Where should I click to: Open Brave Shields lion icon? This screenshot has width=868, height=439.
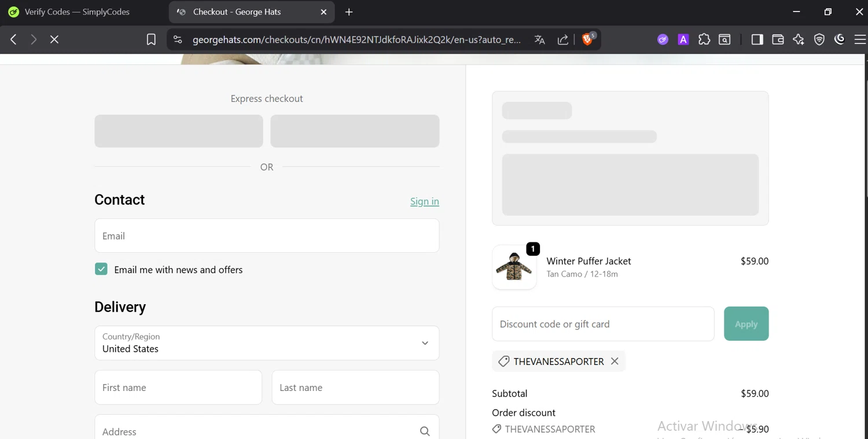point(587,39)
